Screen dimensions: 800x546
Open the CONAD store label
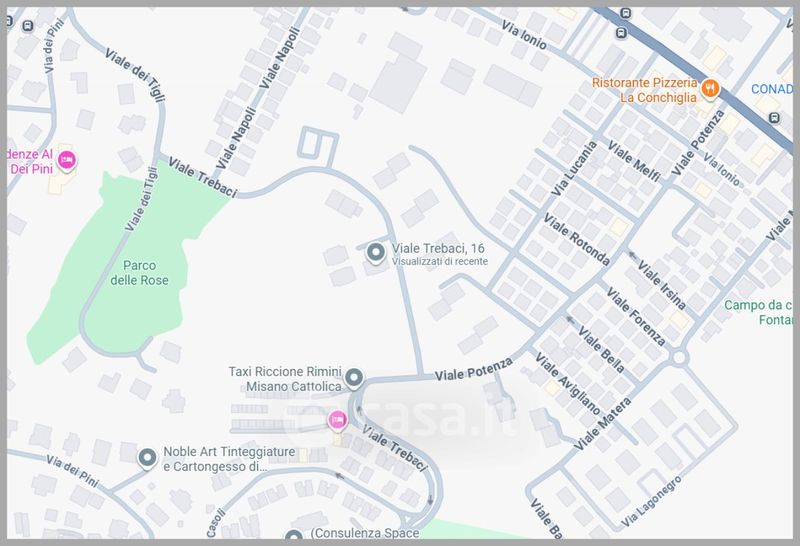coord(773,89)
